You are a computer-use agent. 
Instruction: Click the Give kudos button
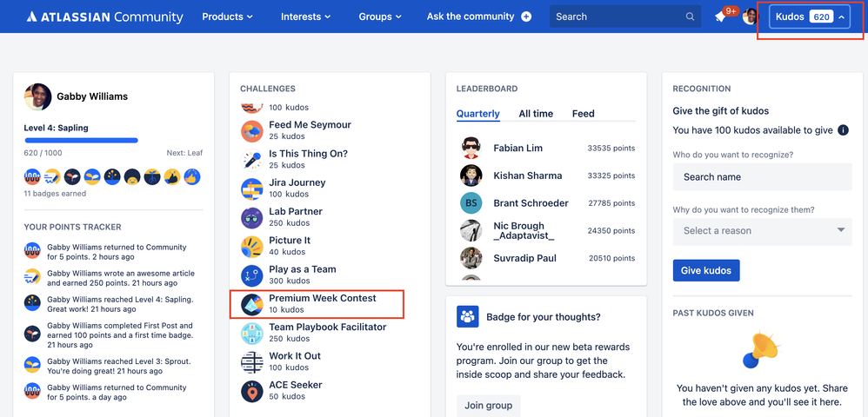coord(706,270)
